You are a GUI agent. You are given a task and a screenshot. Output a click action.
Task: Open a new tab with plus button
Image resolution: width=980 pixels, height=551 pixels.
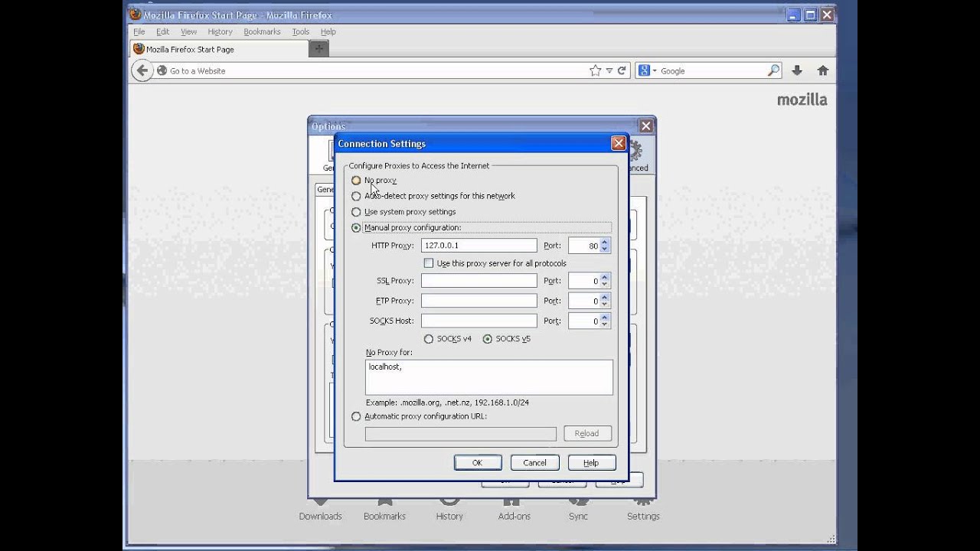[319, 49]
